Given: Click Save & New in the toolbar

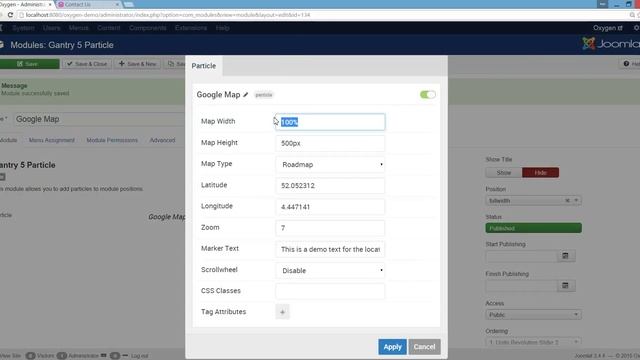Looking at the screenshot, I should 138,64.
